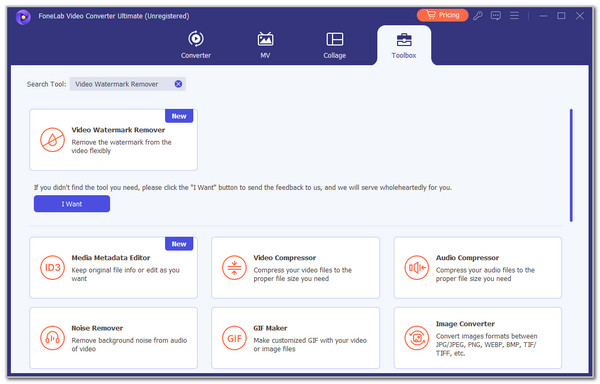Open the hamburger menu
Viewport: 600px width, 384px height.
pos(514,15)
